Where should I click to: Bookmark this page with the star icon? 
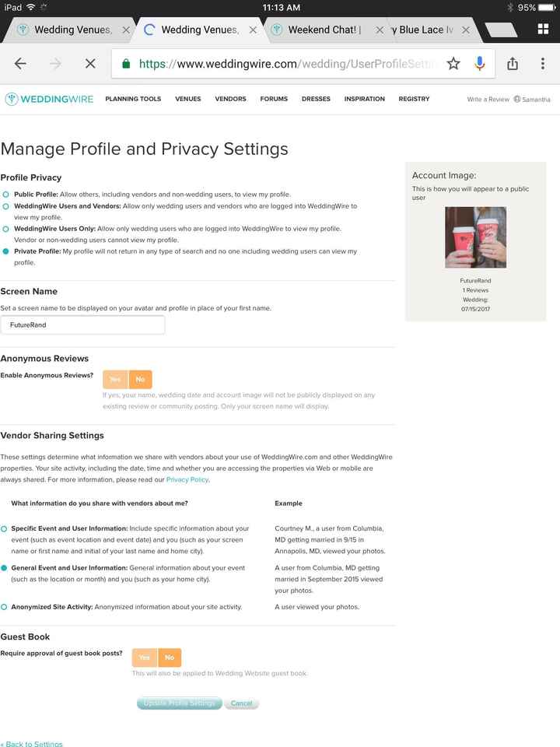tap(453, 64)
